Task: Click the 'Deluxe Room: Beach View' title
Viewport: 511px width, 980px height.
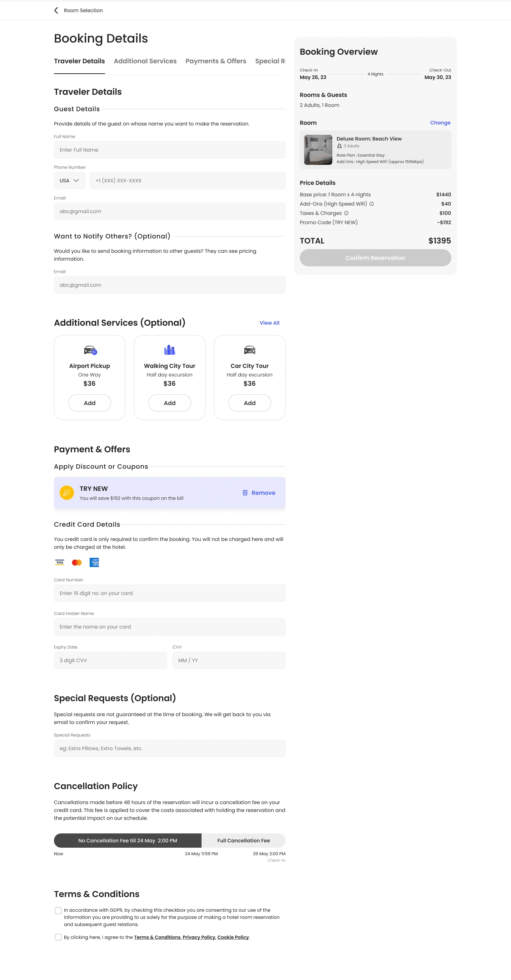Action: click(369, 139)
